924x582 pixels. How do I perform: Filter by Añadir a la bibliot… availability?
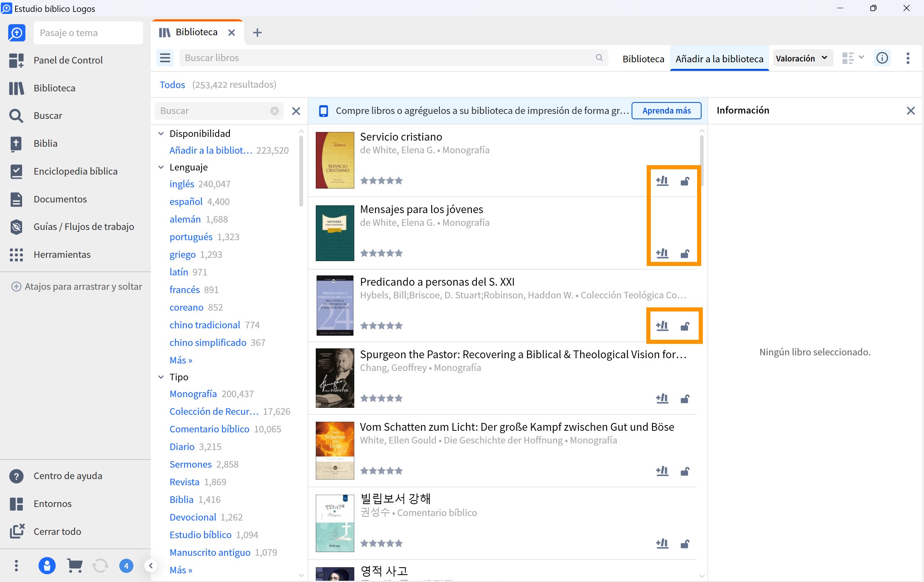pyautogui.click(x=211, y=150)
